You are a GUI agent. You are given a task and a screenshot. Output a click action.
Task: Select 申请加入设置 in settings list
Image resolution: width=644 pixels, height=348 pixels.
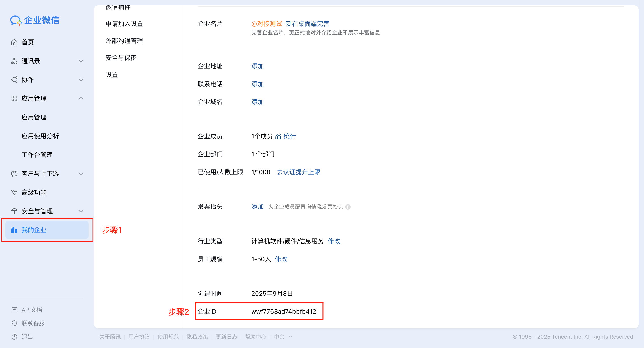[x=124, y=24]
